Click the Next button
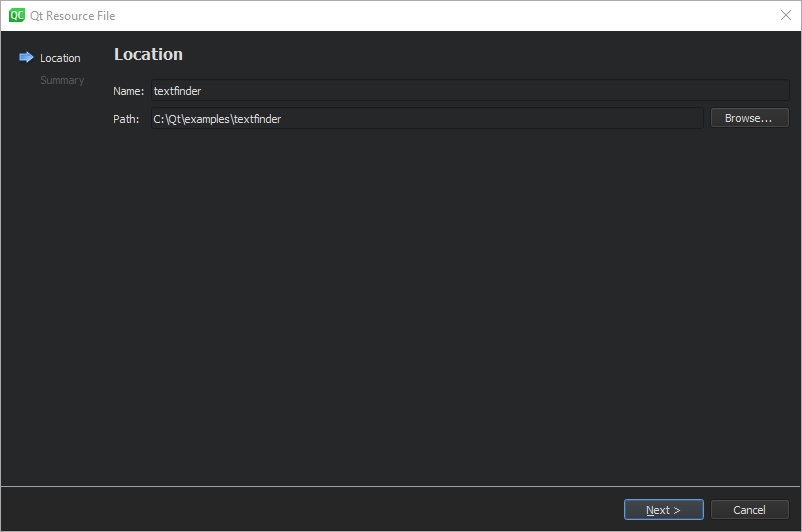This screenshot has width=802, height=532. [x=663, y=509]
